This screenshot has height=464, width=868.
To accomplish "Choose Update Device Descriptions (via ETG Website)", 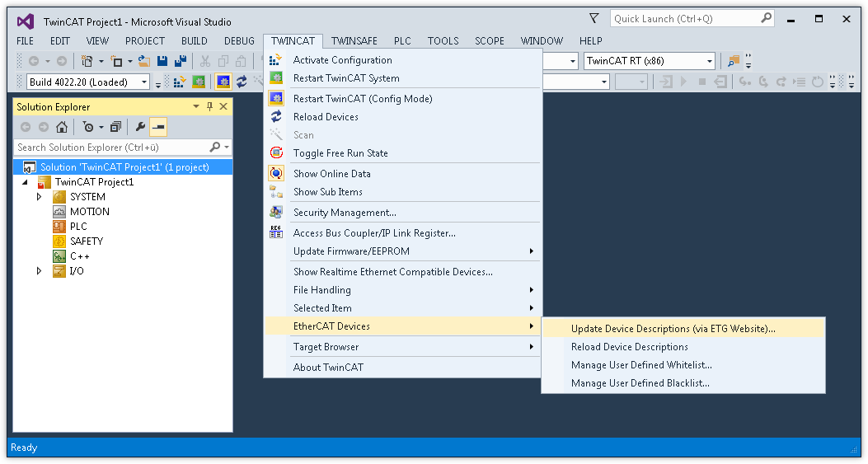I will 683,328.
